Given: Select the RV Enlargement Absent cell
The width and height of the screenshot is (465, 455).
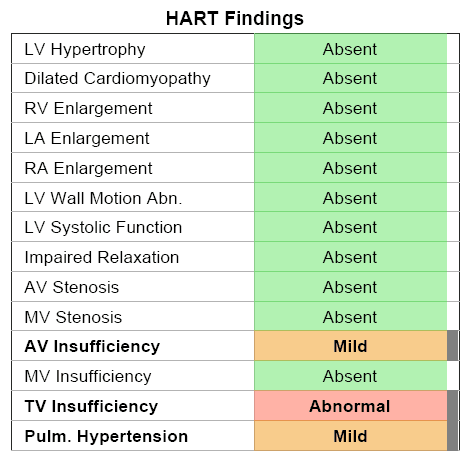Looking at the screenshot, I should [x=350, y=108].
